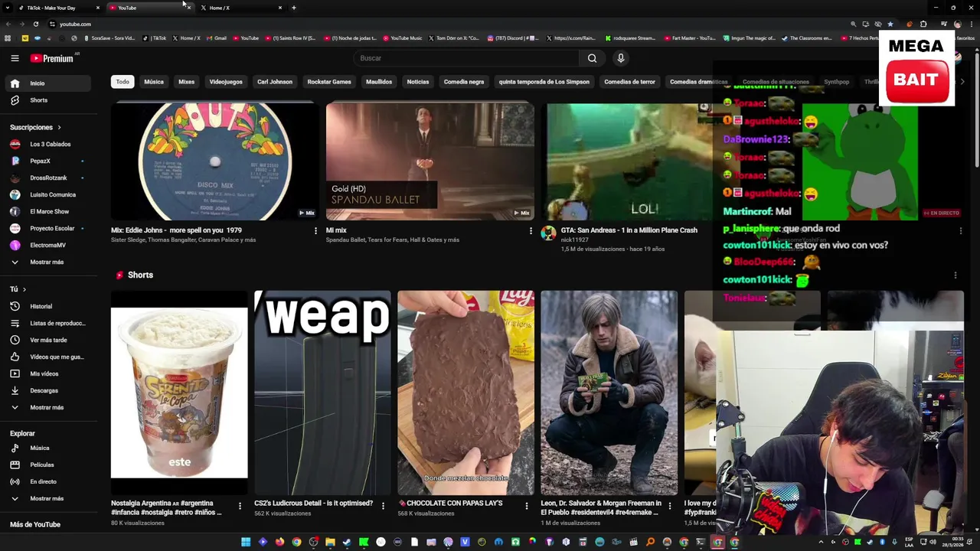Open a new browser tab
The image size is (980, 551).
[294, 8]
